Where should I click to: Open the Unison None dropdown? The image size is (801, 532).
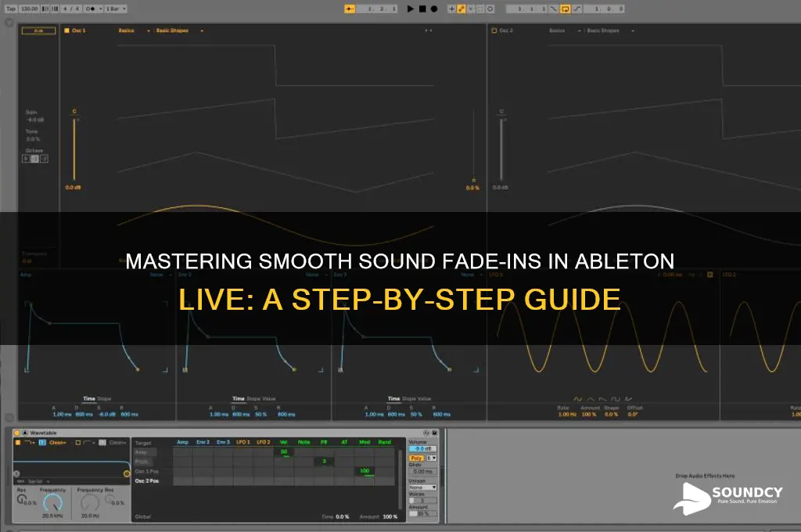[x=422, y=487]
